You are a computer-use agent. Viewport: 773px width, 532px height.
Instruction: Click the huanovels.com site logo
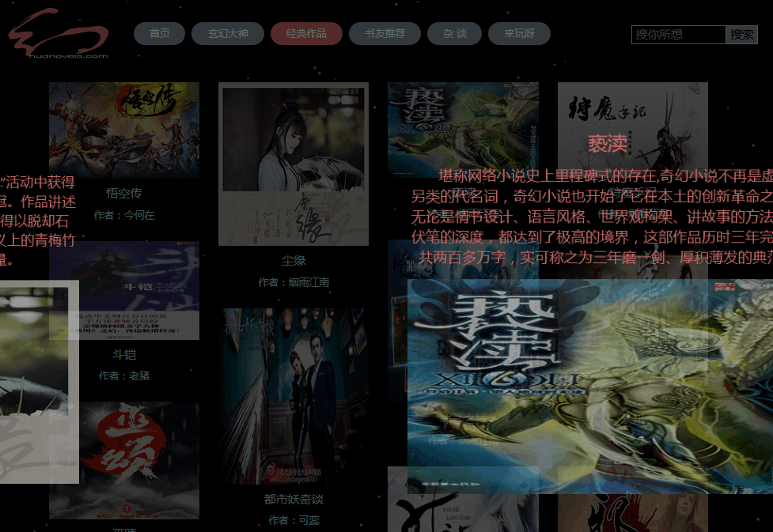(59, 33)
